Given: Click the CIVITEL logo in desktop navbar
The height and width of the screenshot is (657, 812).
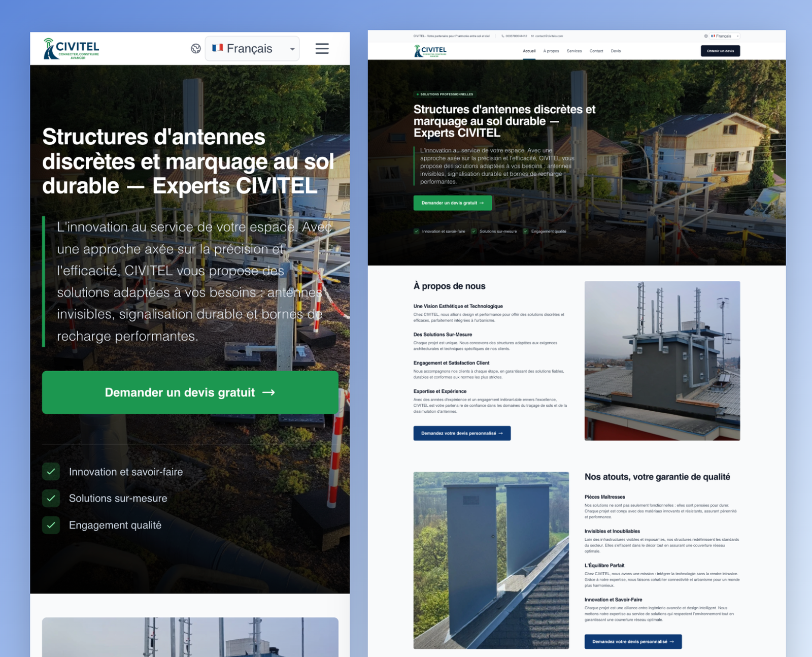Looking at the screenshot, I should [x=430, y=51].
